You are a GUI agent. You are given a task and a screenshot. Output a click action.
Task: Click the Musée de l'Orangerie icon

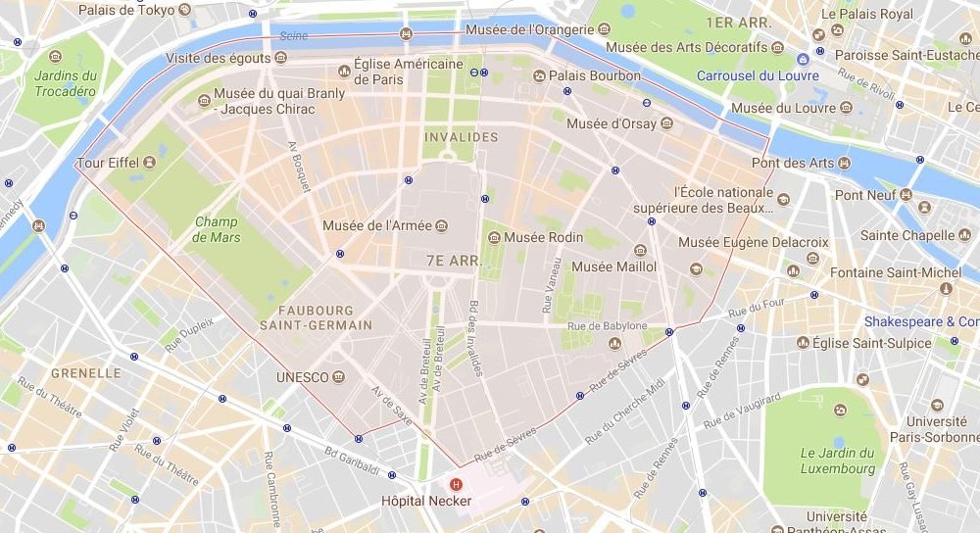[604, 28]
